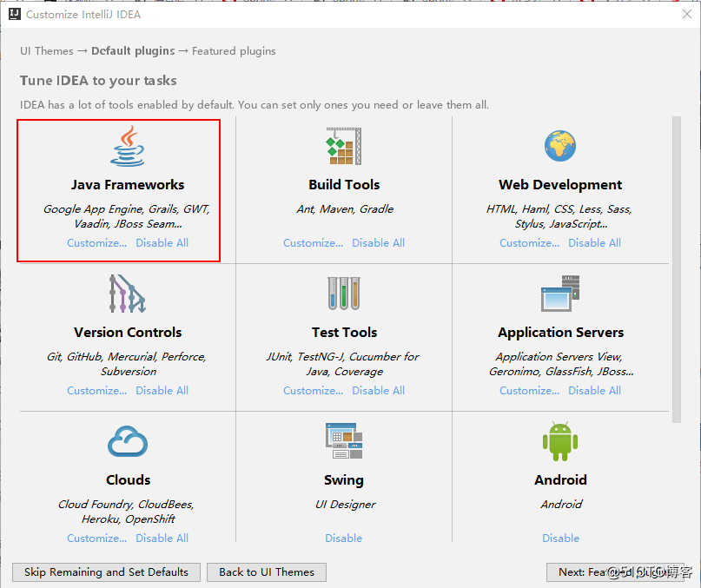Open Customize link for Application Servers
This screenshot has width=701, height=588.
coord(530,390)
